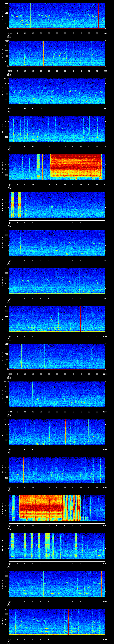Image resolution: width=114 pixels, height=644 pixels.
Task: Click the red vertical line near 21 seconds in 5:16:00 panel
Action: 43,584
